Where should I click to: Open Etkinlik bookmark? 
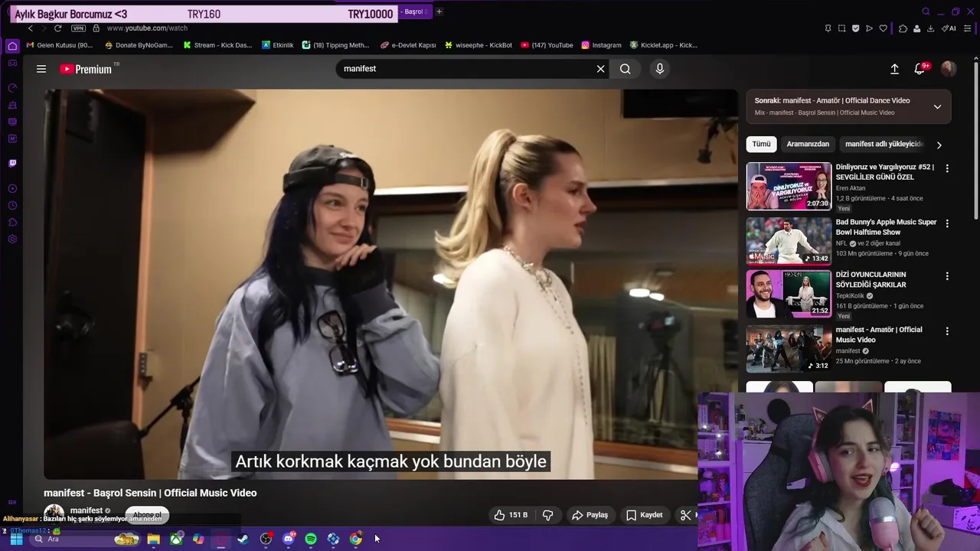277,45
